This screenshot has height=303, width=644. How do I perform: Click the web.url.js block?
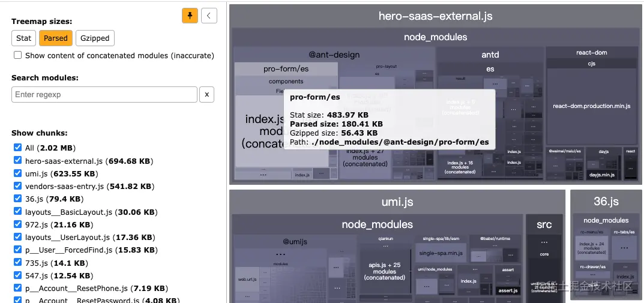(247, 279)
